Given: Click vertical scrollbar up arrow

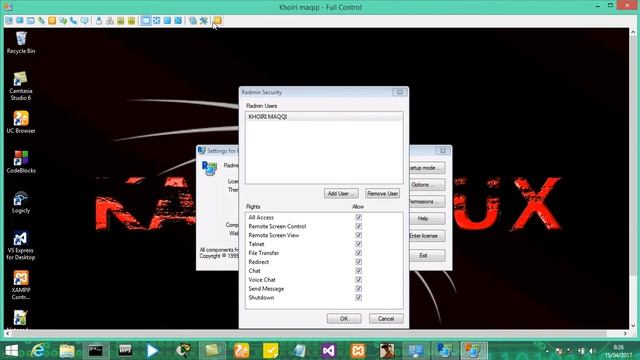Looking at the screenshot, I should coord(633,32).
